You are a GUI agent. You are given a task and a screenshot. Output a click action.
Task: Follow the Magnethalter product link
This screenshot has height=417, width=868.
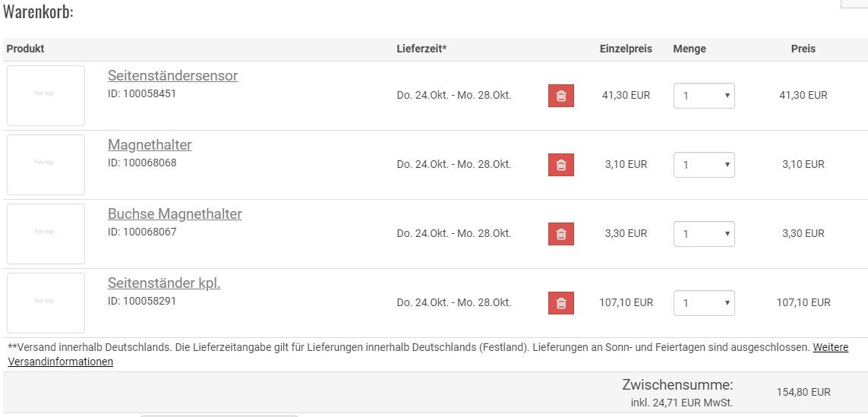[150, 145]
